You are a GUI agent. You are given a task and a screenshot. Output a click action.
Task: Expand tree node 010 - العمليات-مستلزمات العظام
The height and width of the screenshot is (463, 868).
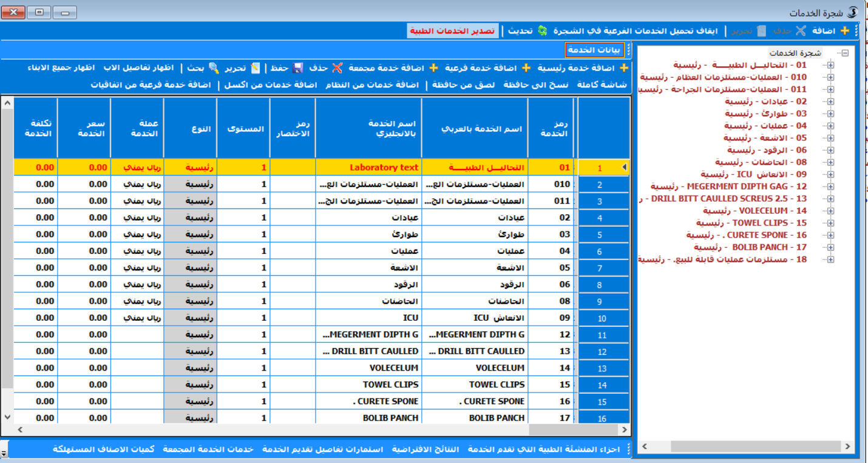pos(830,77)
